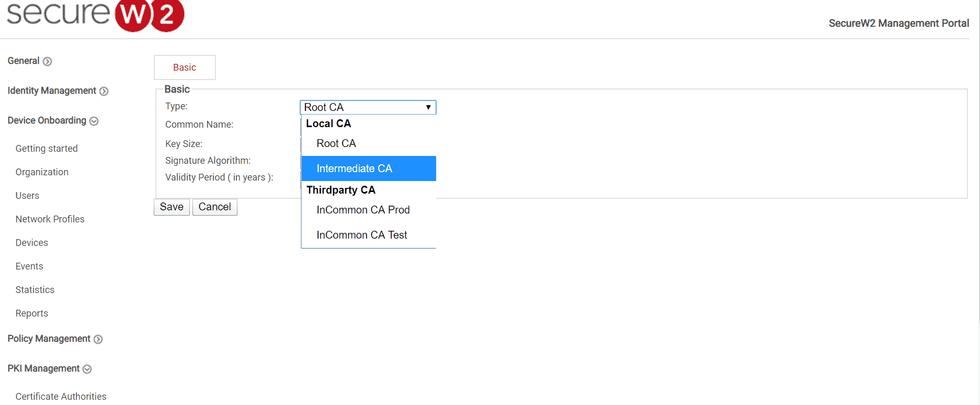
Task: Choose Root CA from list
Action: [336, 143]
